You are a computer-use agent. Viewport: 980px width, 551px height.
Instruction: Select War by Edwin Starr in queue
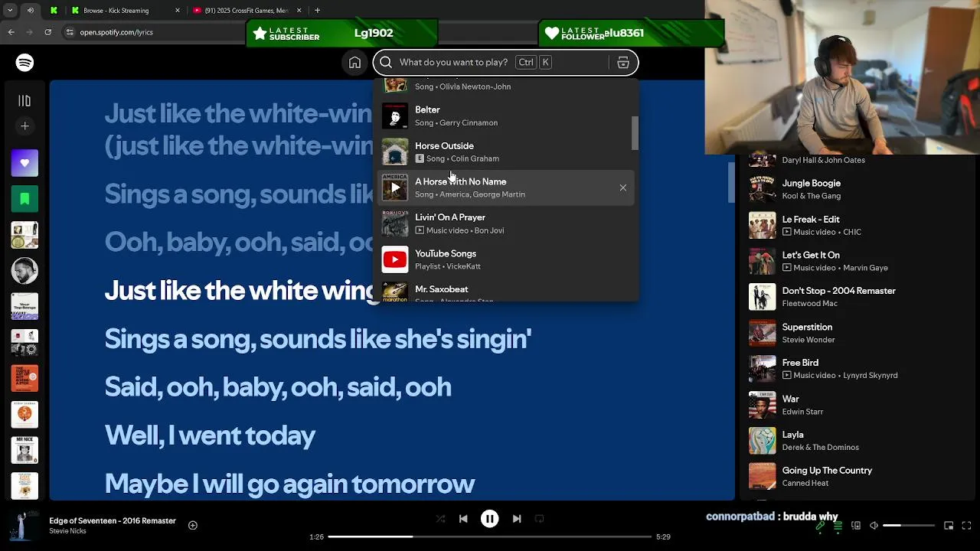pyautogui.click(x=854, y=405)
